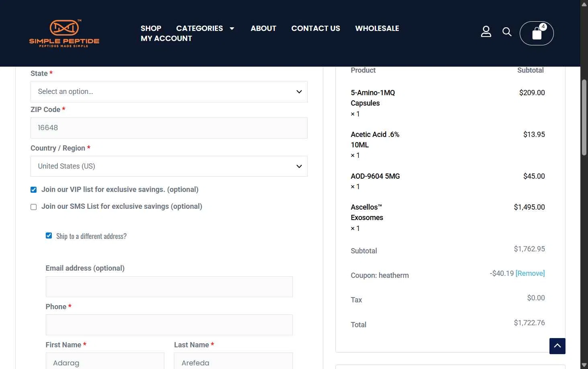Click the Ascellos Exosomes item

click(367, 212)
